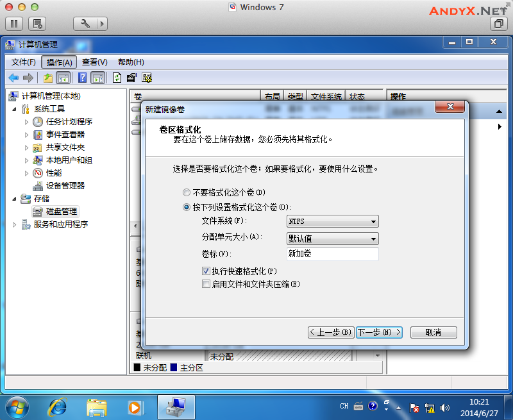The image size is (513, 420).
Task: Click the 未分配 black legend swatch
Action: [137, 367]
